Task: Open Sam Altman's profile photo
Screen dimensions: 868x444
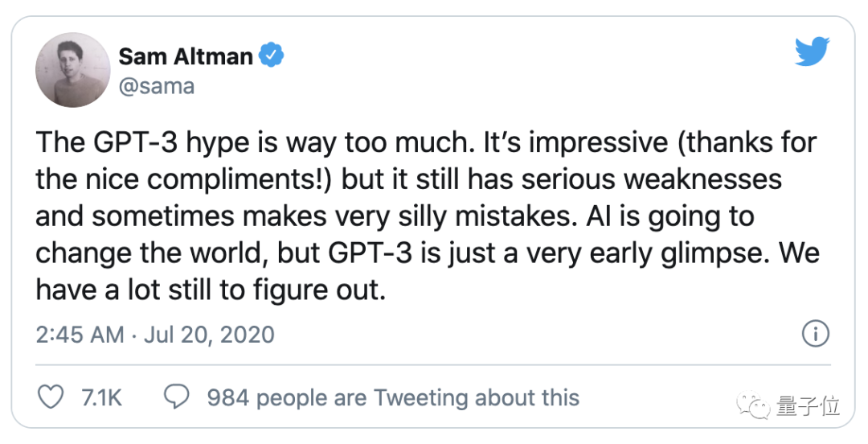Action: pos(72,70)
